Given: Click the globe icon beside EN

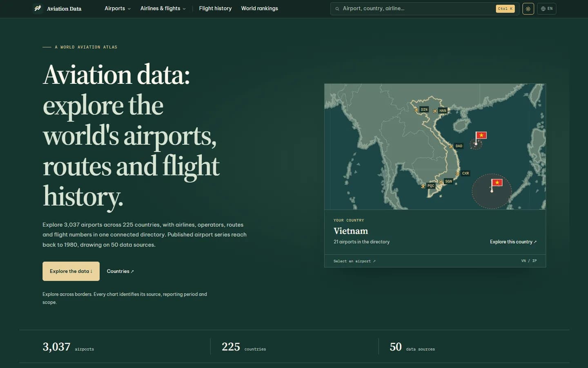Looking at the screenshot, I should tap(543, 9).
